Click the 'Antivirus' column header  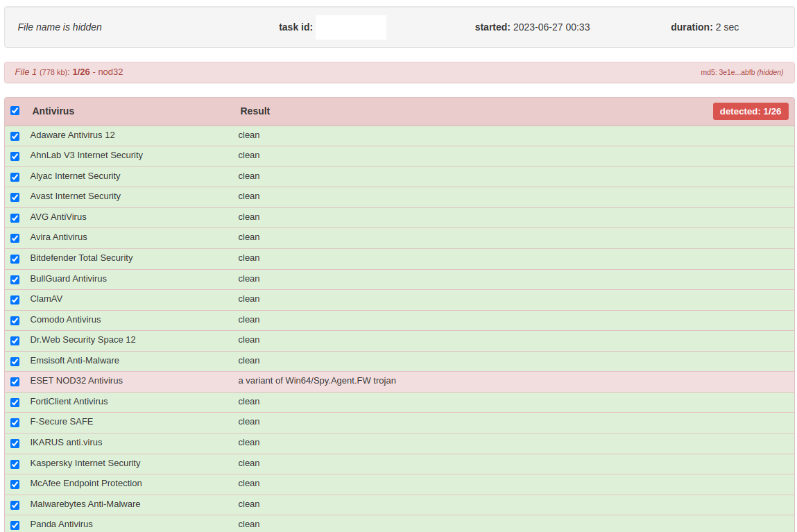click(53, 111)
